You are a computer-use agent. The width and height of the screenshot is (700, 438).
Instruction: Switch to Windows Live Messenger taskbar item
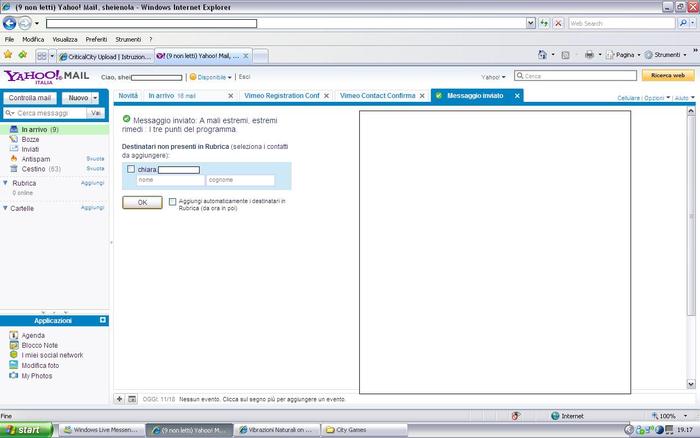[x=101, y=430]
